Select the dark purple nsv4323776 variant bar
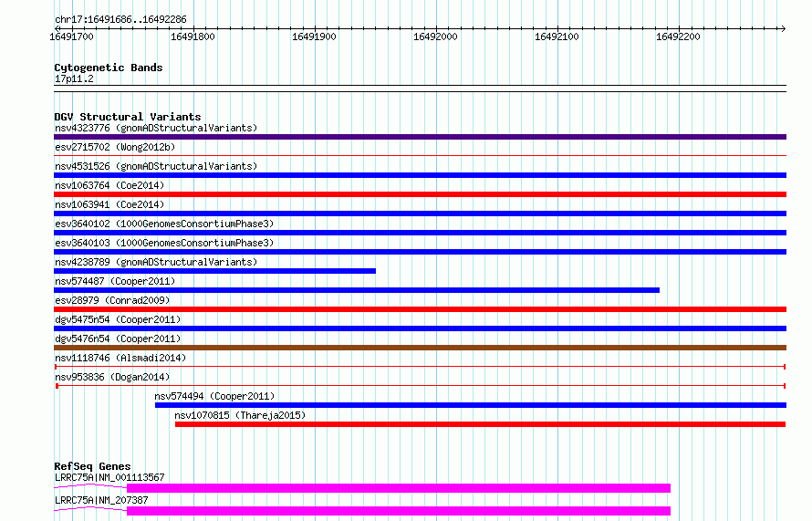This screenshot has width=812, height=521. click(x=420, y=137)
